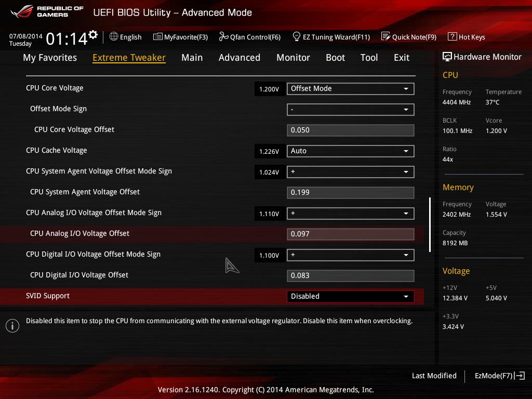Select the Extreme Tweaker tab

pyautogui.click(x=129, y=58)
